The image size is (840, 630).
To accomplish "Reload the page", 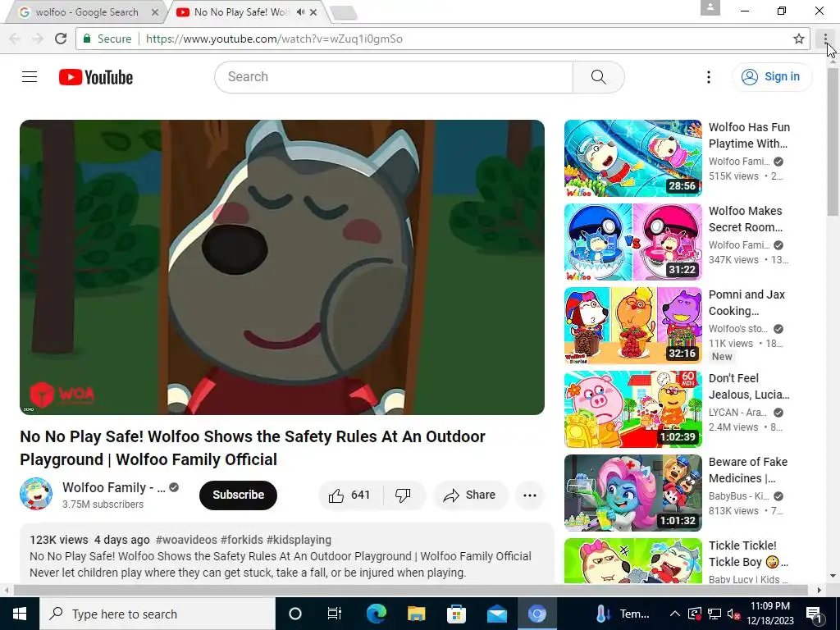I will [61, 39].
